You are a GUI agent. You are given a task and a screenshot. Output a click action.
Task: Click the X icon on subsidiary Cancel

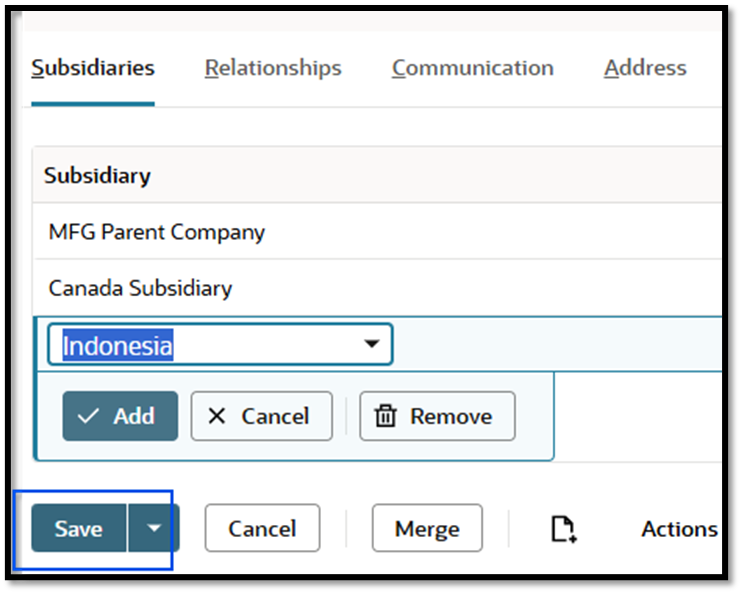pyautogui.click(x=216, y=416)
